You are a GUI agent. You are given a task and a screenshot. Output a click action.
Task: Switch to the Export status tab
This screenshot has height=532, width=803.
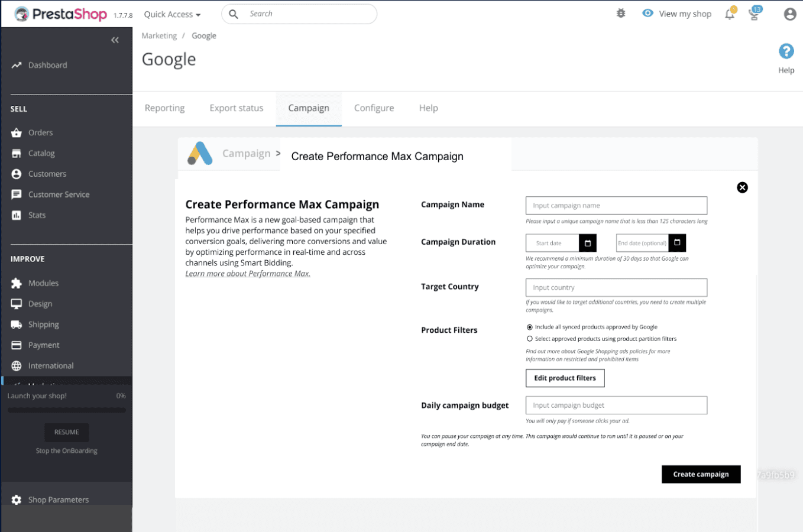(237, 108)
